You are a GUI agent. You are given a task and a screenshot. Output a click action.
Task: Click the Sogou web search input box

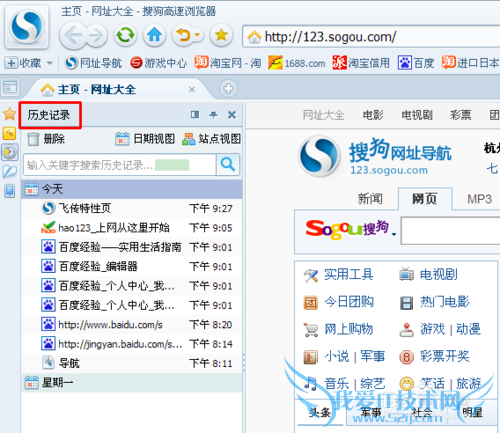click(450, 231)
